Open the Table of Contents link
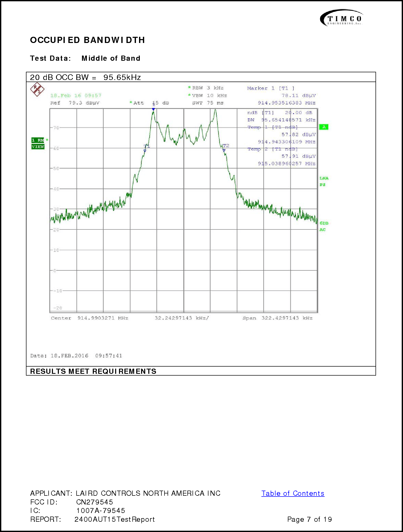Screen dimensions: 403x532 pos(293,493)
